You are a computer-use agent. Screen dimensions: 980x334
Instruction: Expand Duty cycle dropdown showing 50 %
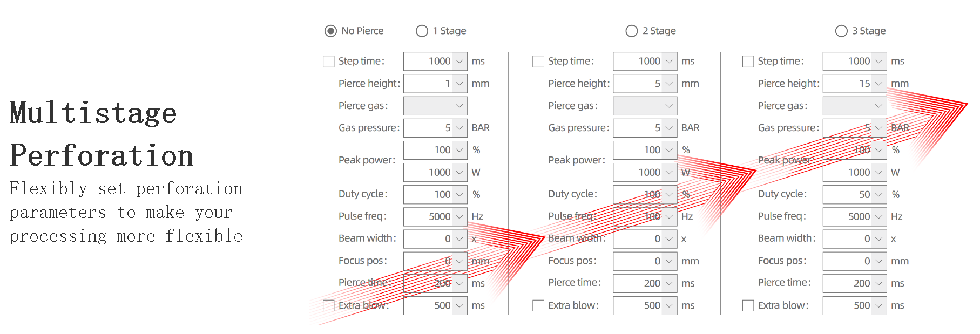coord(878,194)
